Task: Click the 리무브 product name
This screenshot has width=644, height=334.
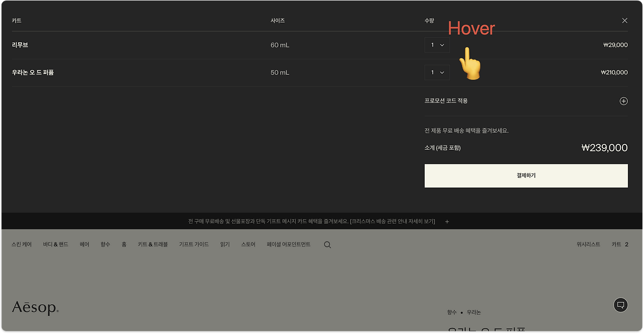Action: click(x=20, y=45)
